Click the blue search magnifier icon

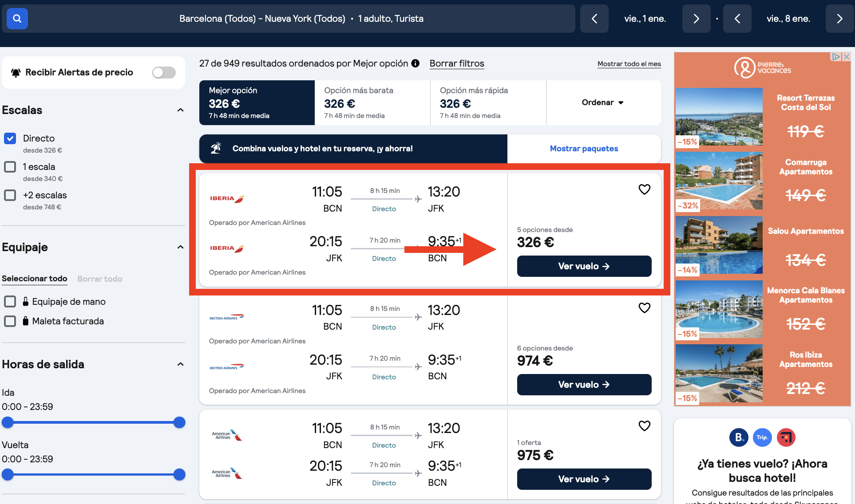point(17,19)
